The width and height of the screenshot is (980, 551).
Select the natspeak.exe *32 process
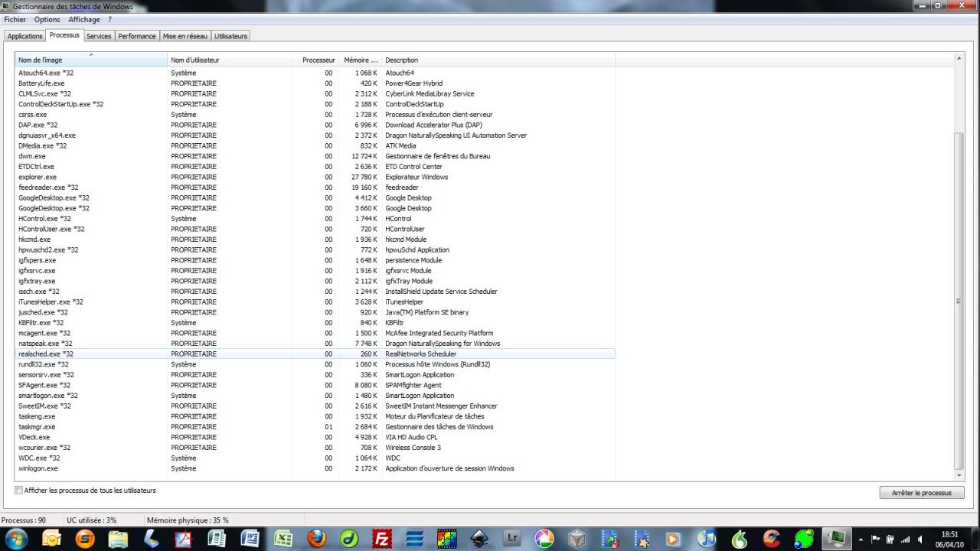pos(315,344)
